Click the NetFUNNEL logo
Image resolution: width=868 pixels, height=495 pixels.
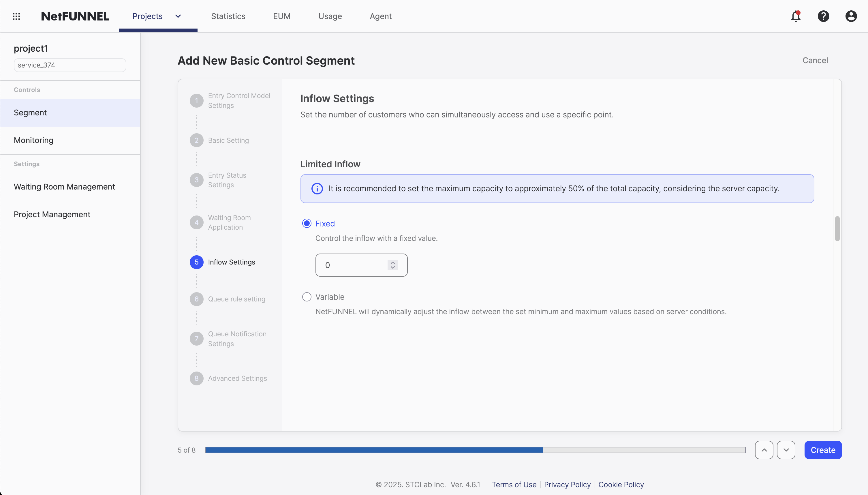click(x=75, y=16)
